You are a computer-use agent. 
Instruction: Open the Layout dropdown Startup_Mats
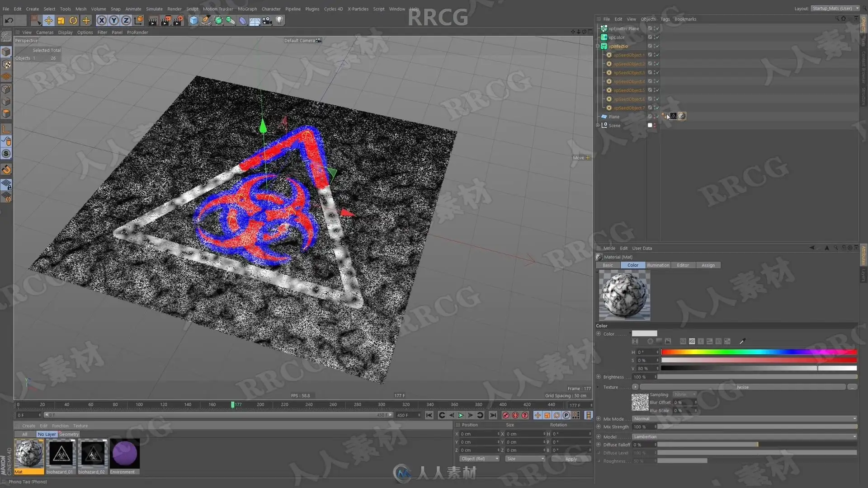click(x=835, y=8)
